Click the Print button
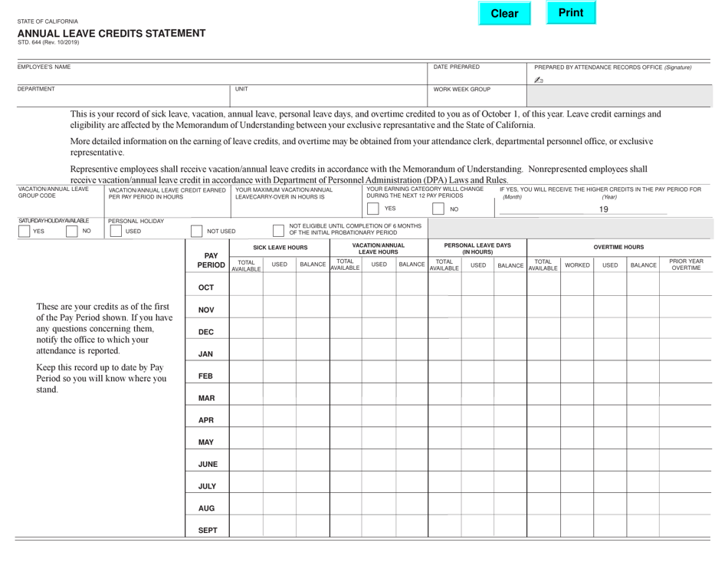728x562 pixels. pos(571,13)
